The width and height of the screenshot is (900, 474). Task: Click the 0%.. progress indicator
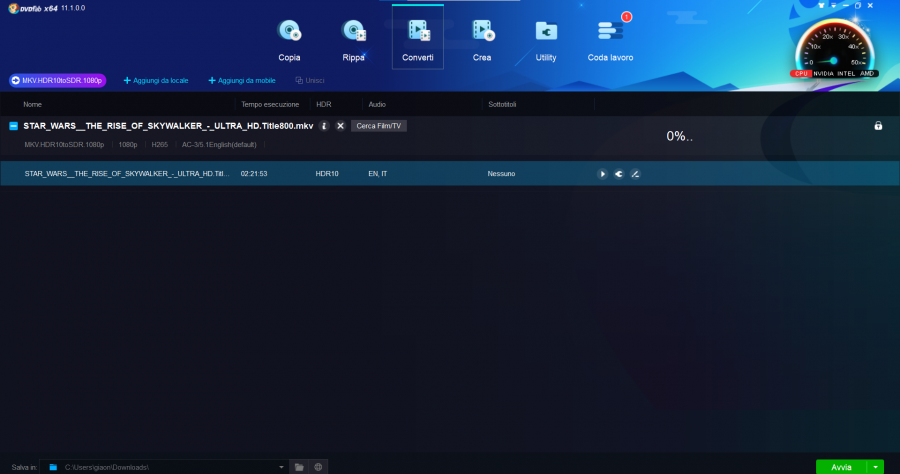(x=679, y=136)
